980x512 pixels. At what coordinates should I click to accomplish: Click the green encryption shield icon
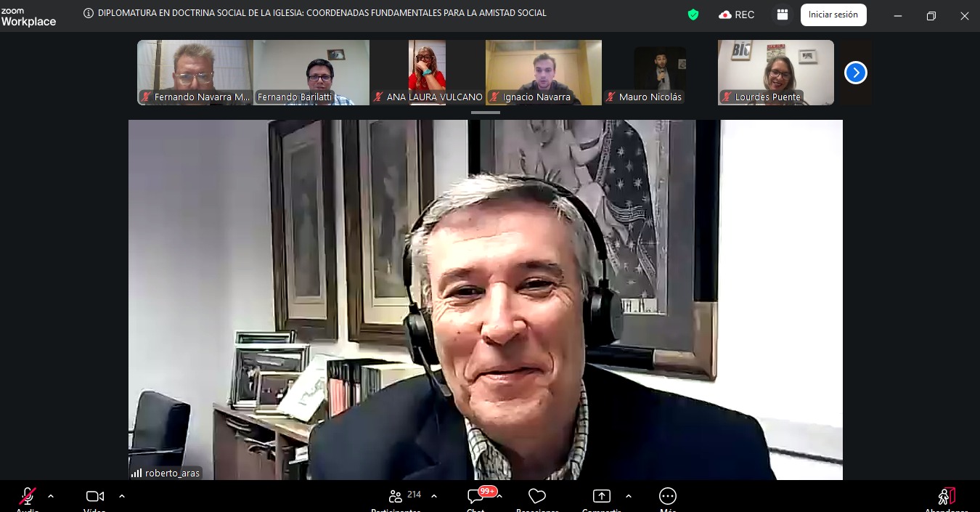693,15
